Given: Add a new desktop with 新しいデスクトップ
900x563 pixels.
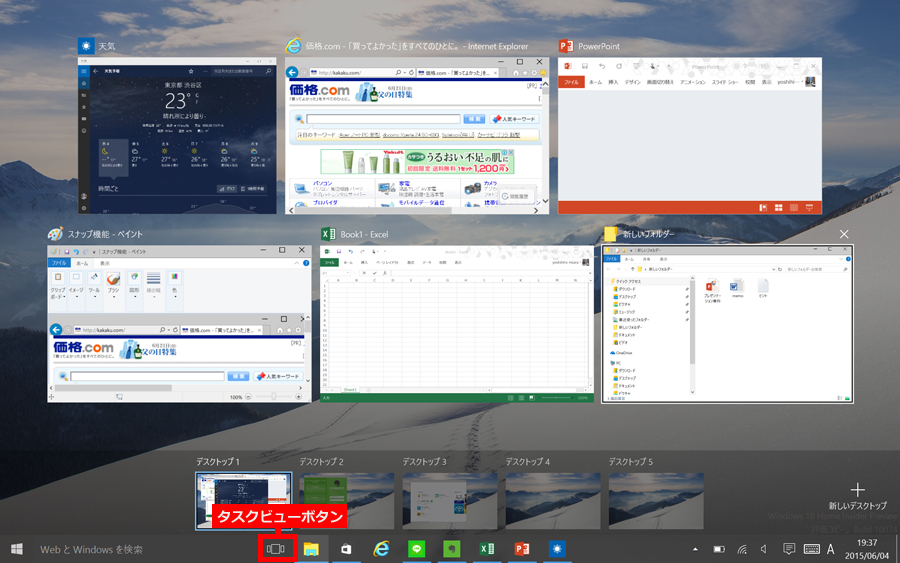Looking at the screenshot, I should pyautogui.click(x=857, y=495).
